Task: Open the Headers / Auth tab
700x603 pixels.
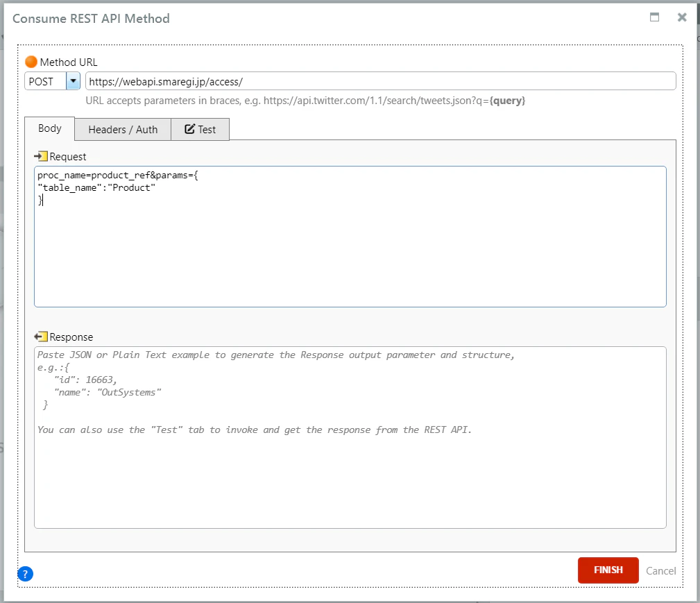Action: point(123,130)
